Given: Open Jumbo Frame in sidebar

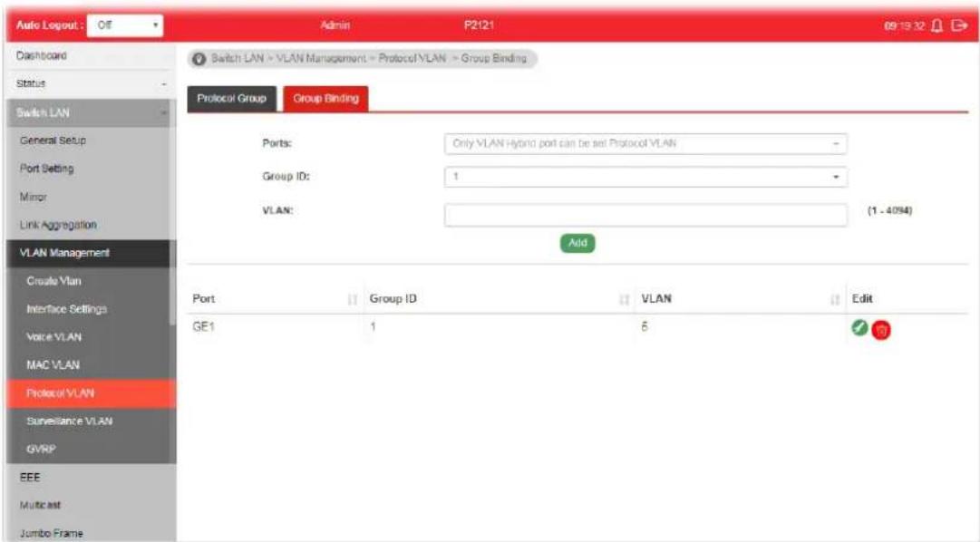Looking at the screenshot, I should tap(51, 533).
